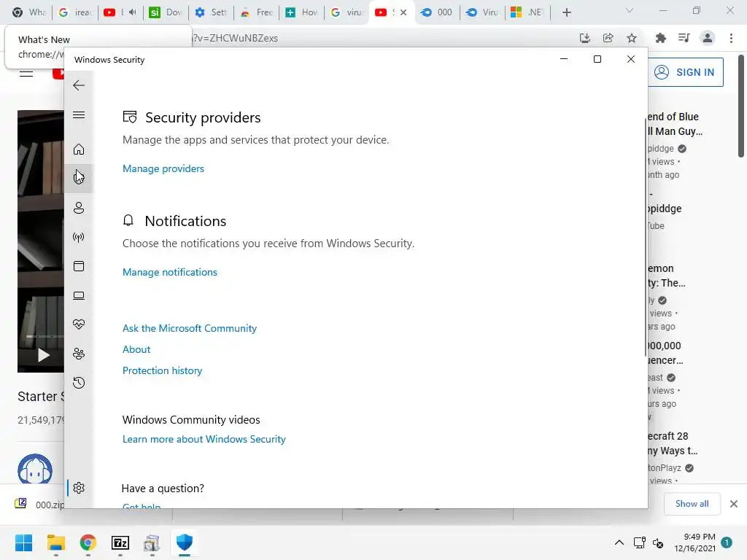Switch to the Free tab
The height and width of the screenshot is (560, 747).
[x=256, y=12]
